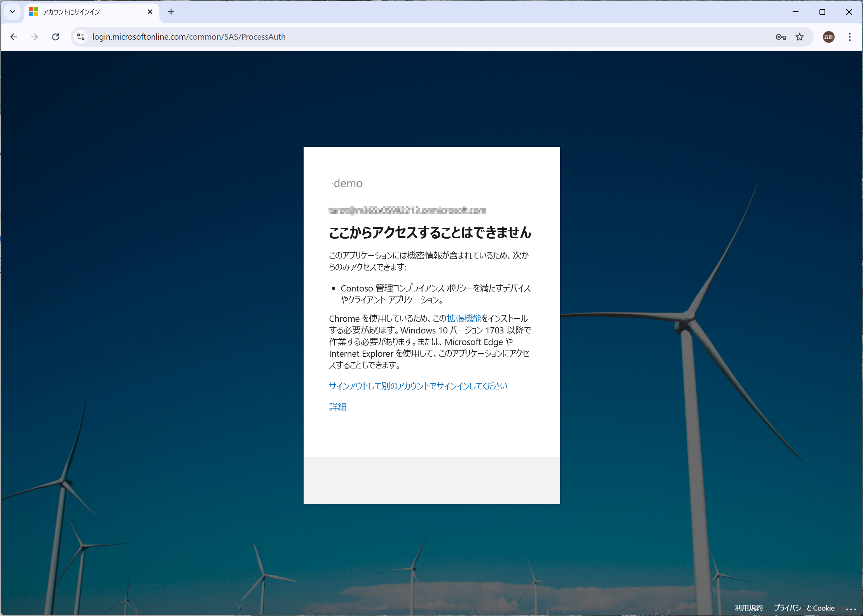Expand 詳細 for more error details

(x=337, y=407)
